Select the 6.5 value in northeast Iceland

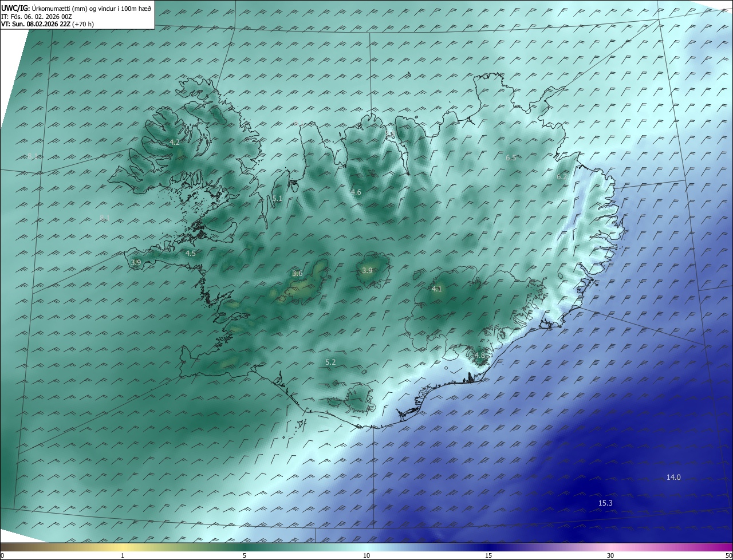511,157
